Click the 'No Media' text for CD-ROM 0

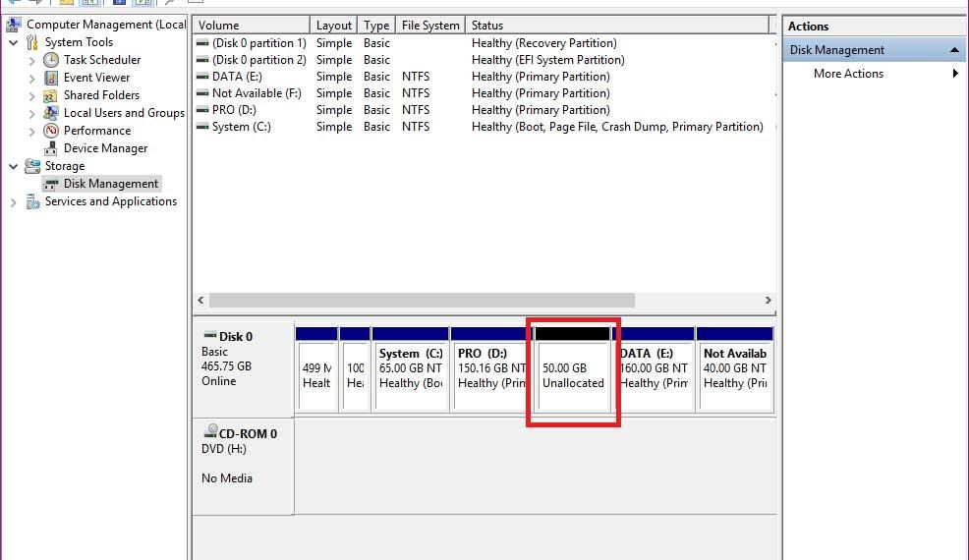point(227,478)
